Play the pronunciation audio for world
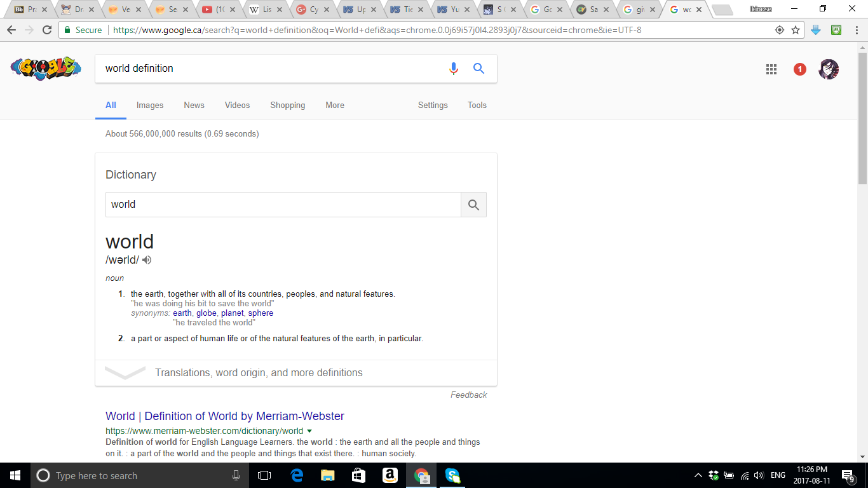This screenshot has width=868, height=488. tap(147, 260)
